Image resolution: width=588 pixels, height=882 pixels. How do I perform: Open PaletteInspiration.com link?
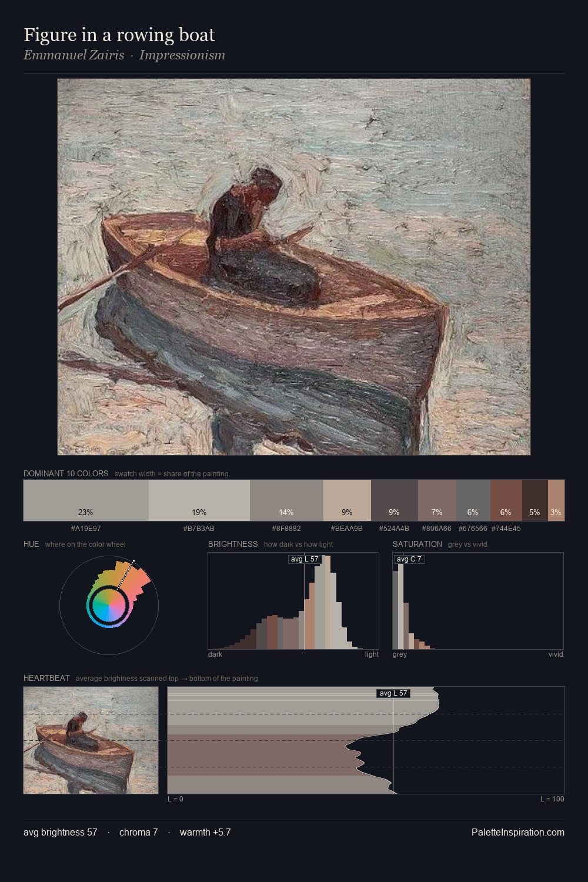(x=518, y=832)
